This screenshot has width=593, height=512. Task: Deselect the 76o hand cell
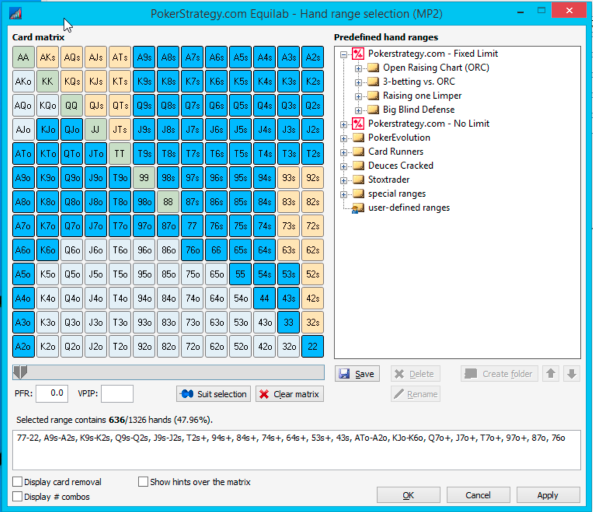click(192, 250)
